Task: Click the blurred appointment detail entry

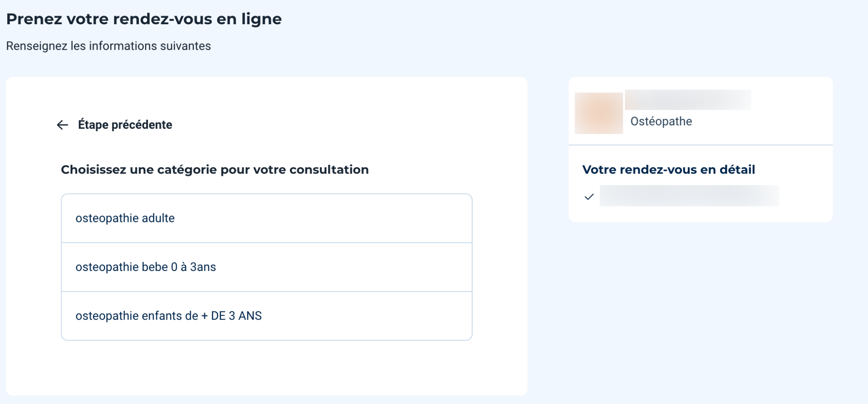Action: 689,196
